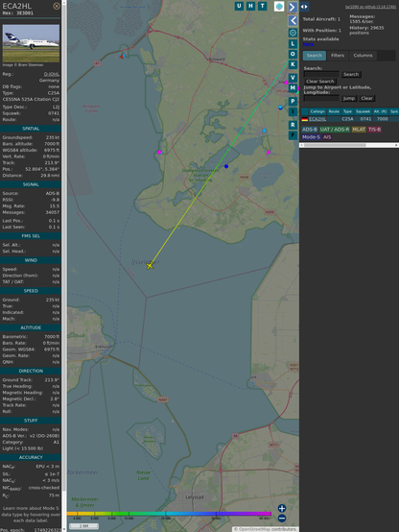Sort by the Callsign column header

[x=317, y=111]
